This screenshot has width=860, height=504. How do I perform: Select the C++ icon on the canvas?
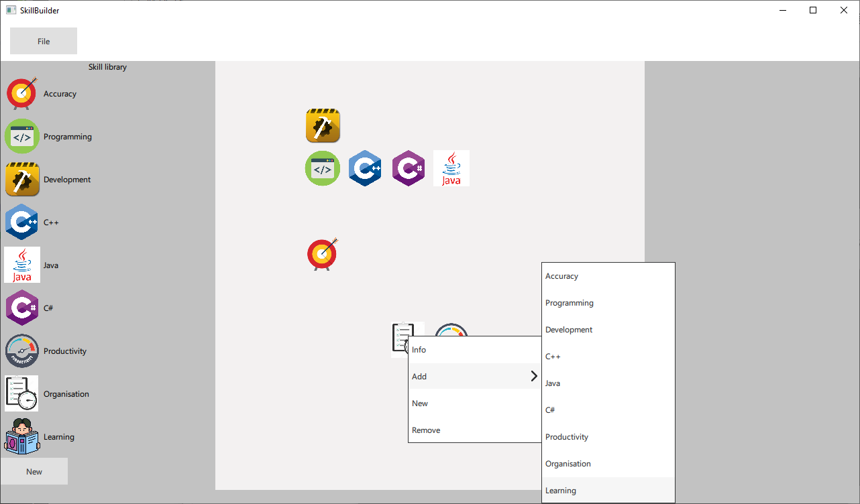(365, 168)
